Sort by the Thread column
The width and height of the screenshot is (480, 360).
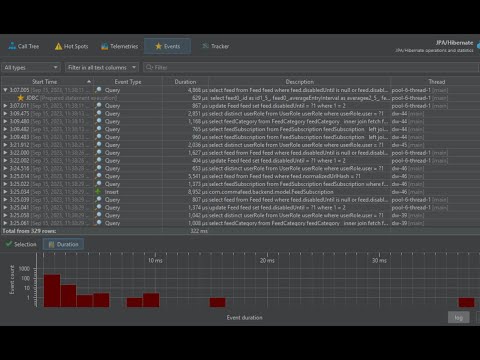436,82
